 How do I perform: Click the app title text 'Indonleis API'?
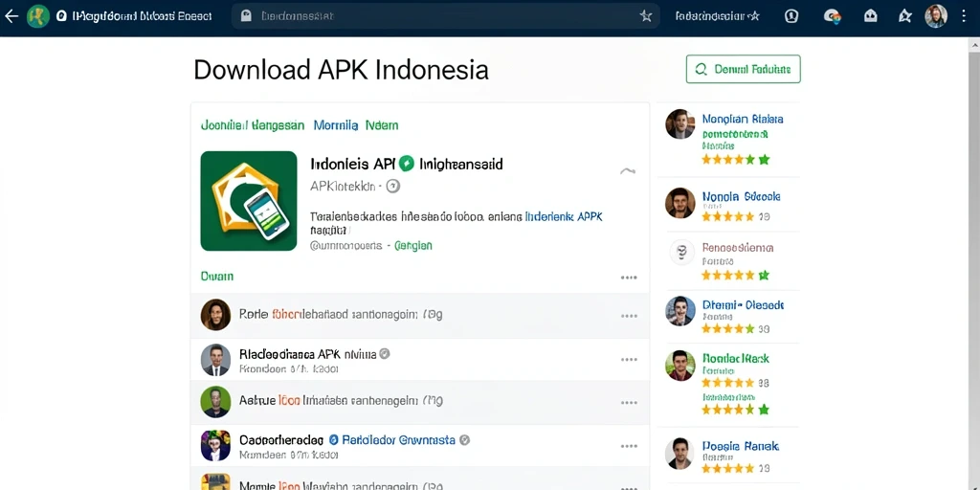[353, 164]
